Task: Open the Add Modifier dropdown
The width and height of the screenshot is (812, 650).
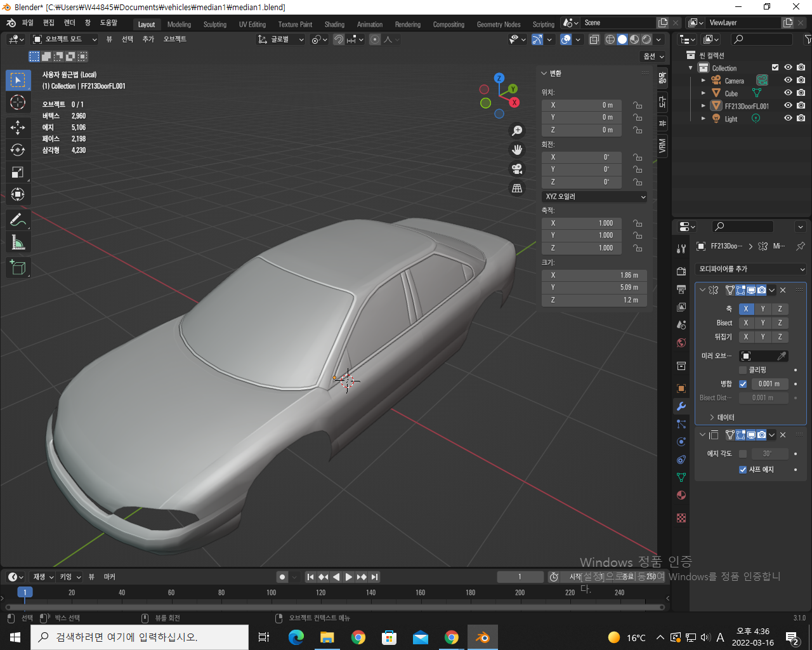Action: tap(751, 269)
